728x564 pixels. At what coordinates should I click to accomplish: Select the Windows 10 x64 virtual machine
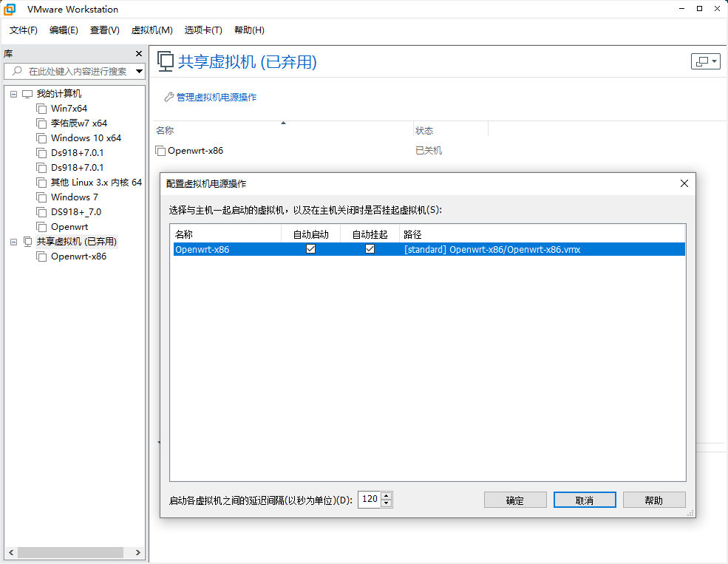[86, 138]
